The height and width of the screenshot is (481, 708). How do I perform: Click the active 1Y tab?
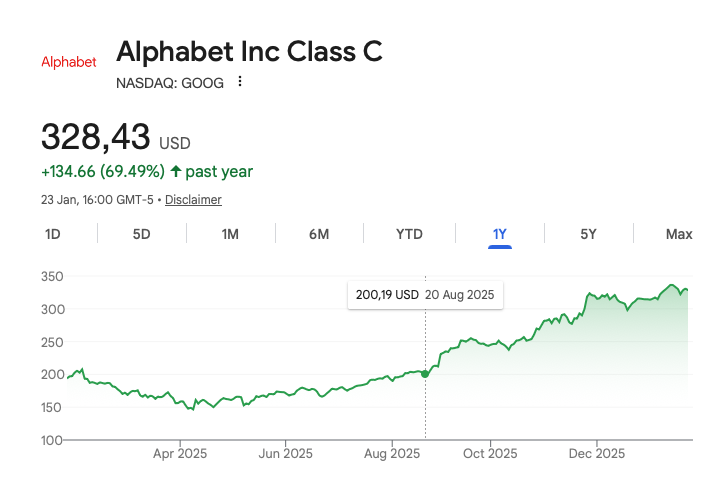pyautogui.click(x=500, y=234)
